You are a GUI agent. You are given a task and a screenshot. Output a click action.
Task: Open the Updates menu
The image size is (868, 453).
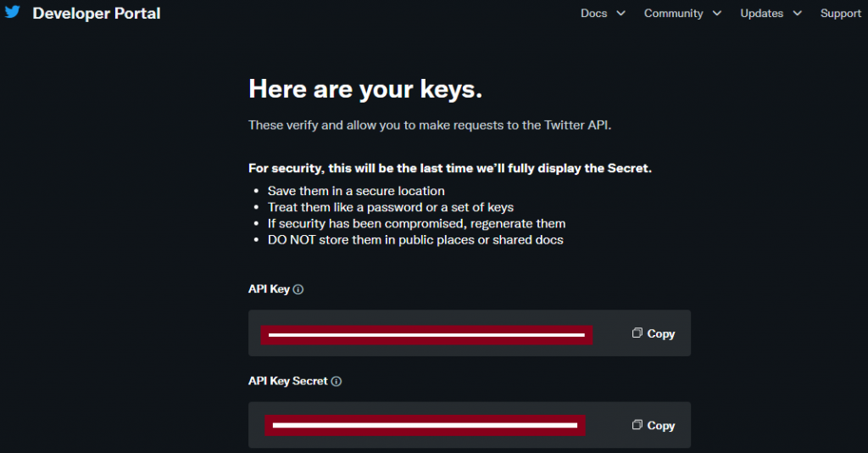[x=762, y=14]
